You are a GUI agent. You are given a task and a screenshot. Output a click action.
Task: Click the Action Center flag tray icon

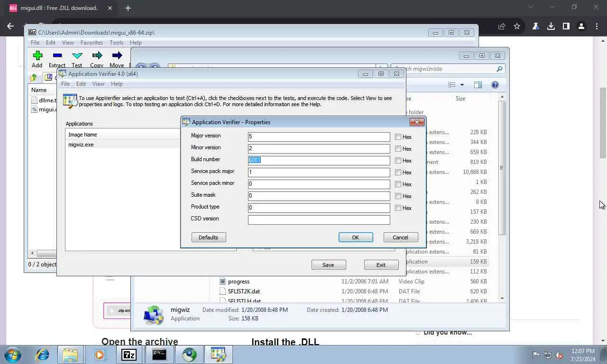536,355
